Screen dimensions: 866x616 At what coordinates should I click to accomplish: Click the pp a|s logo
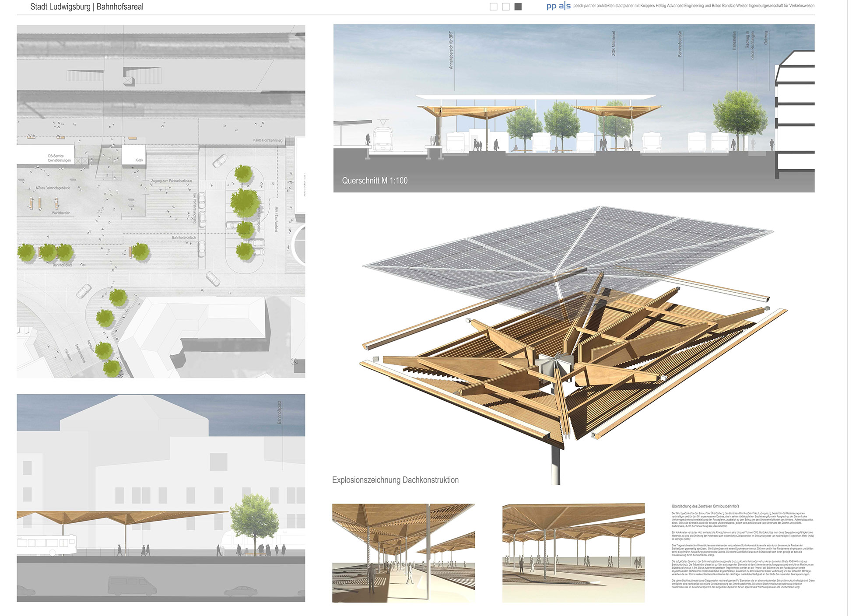pos(558,6)
